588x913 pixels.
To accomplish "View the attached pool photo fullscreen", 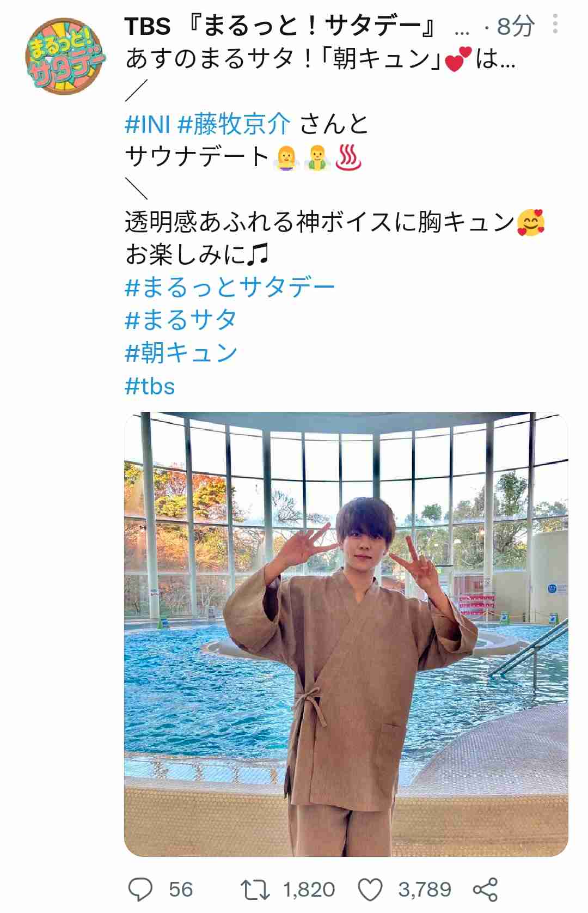I will click(346, 634).
